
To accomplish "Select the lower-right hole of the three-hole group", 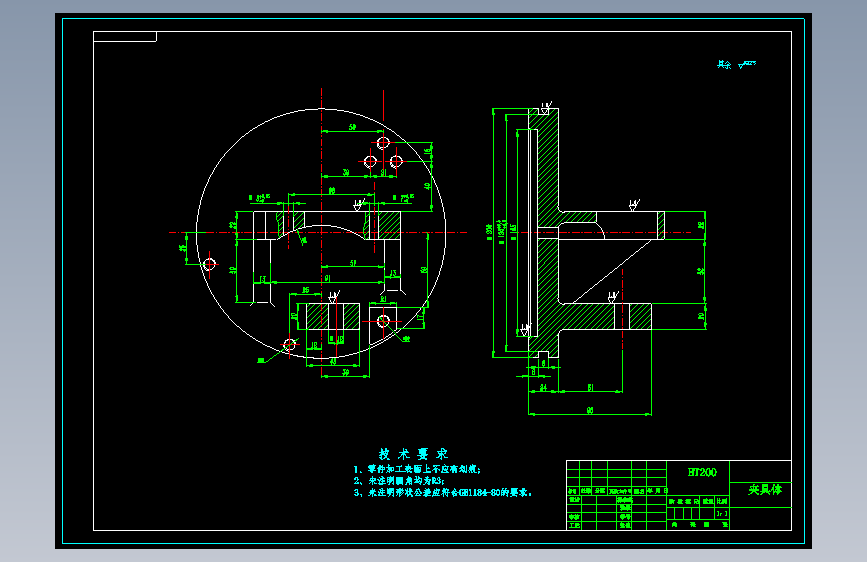I will 396,162.
